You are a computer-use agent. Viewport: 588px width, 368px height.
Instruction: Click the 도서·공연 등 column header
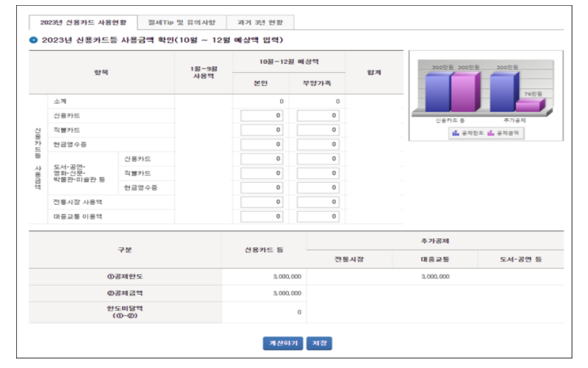520,260
